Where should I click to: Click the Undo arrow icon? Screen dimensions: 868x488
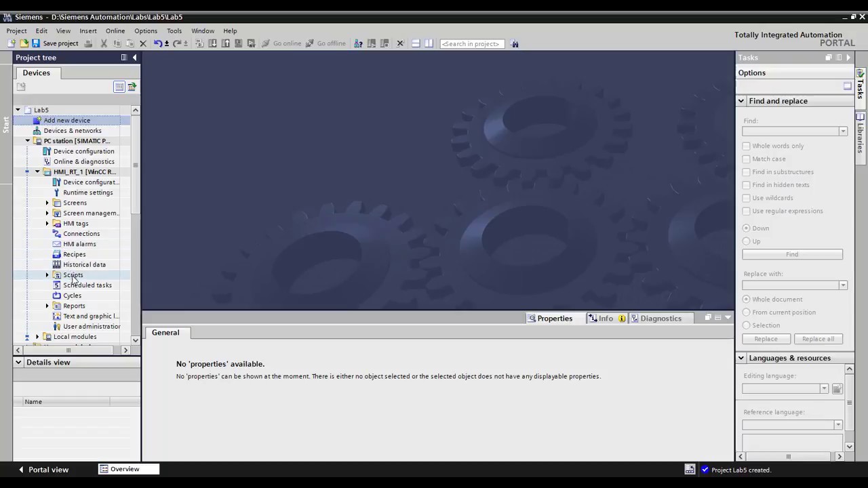click(x=159, y=43)
